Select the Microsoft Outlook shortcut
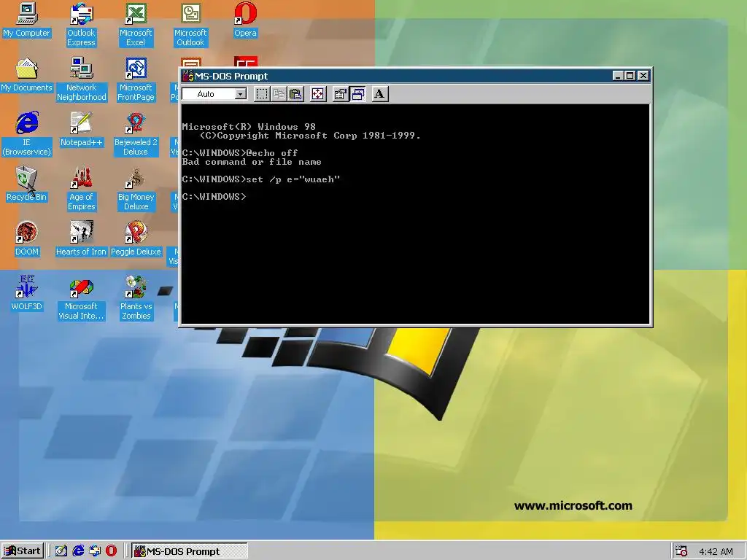 pyautogui.click(x=190, y=25)
